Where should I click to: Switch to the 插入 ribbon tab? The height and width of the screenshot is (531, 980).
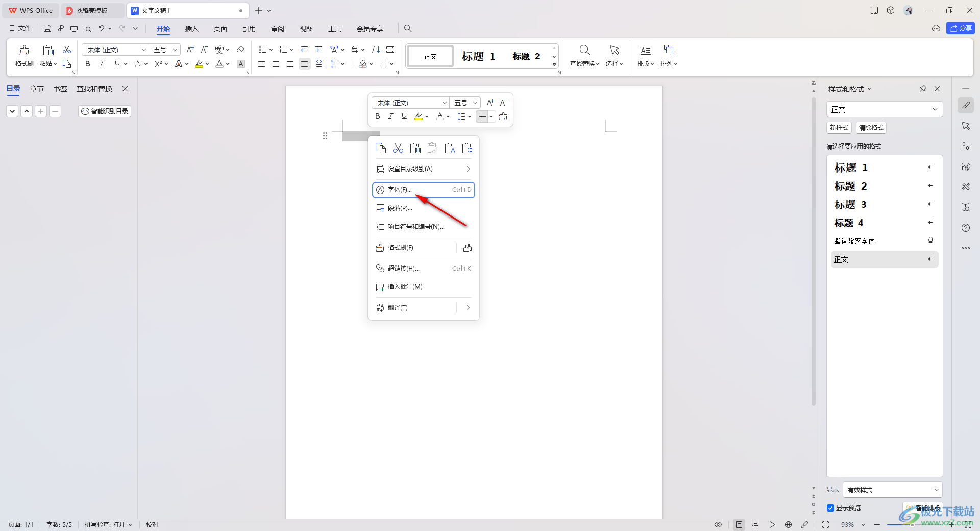point(191,29)
